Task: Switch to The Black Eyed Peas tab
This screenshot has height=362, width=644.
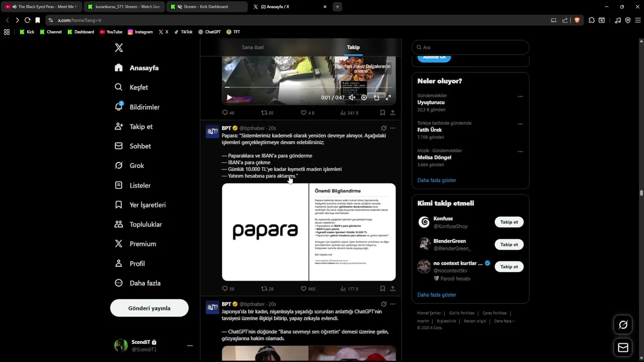Action: [42, 7]
